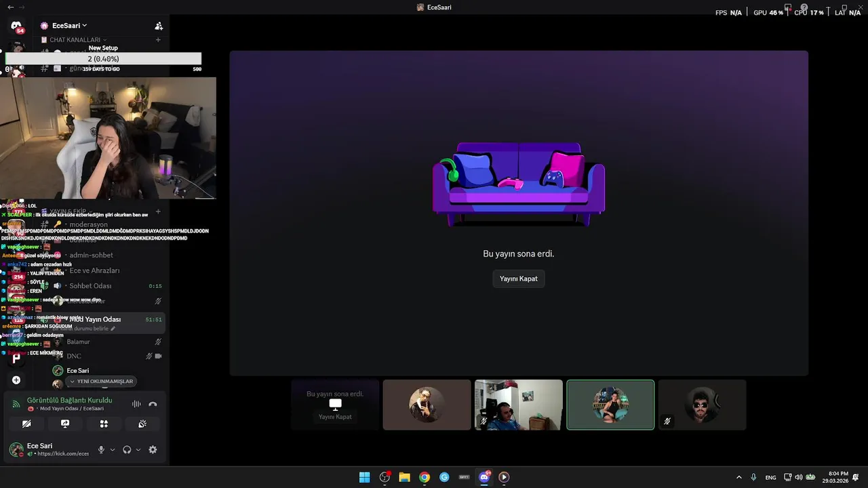Screen dimensions: 868x488
Task: Close the stream with Yayını Kapat button
Action: coord(519,279)
